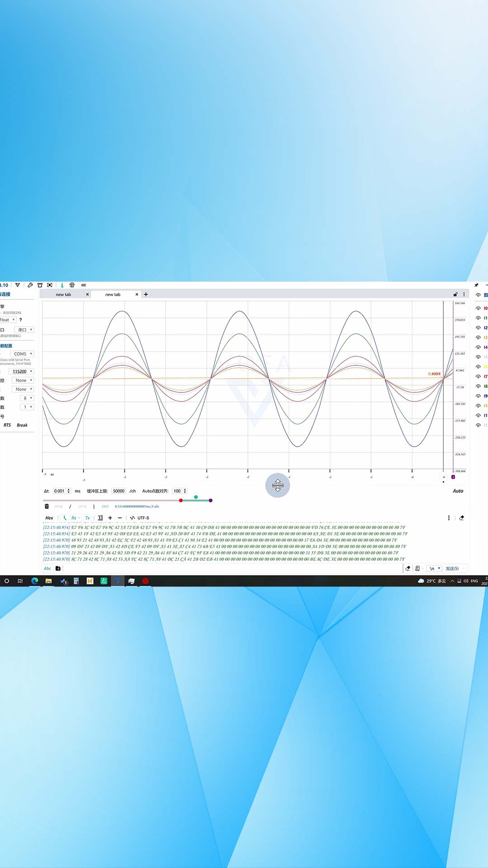Click the pin icon at the top right
The height and width of the screenshot is (868, 488).
click(476, 285)
